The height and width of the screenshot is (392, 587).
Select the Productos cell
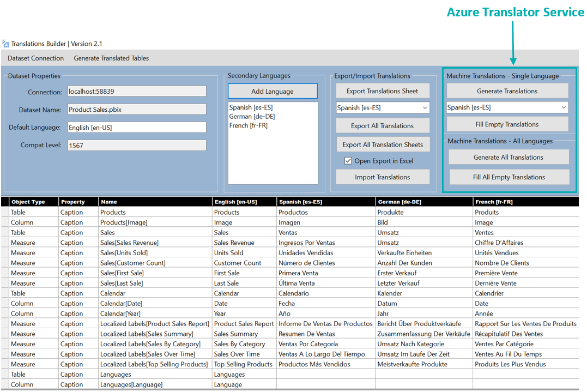[x=326, y=212]
